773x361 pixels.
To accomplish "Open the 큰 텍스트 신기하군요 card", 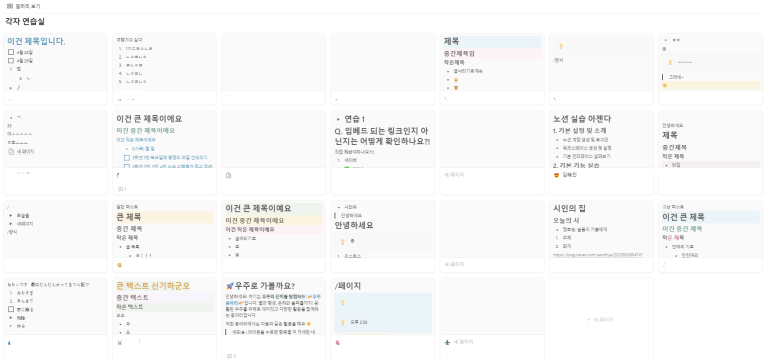I will pos(164,319).
